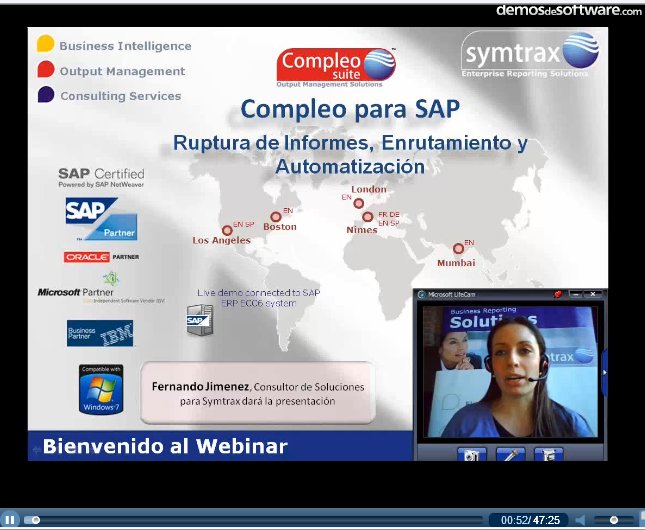Click the demosdesoftware.com site link

point(569,10)
